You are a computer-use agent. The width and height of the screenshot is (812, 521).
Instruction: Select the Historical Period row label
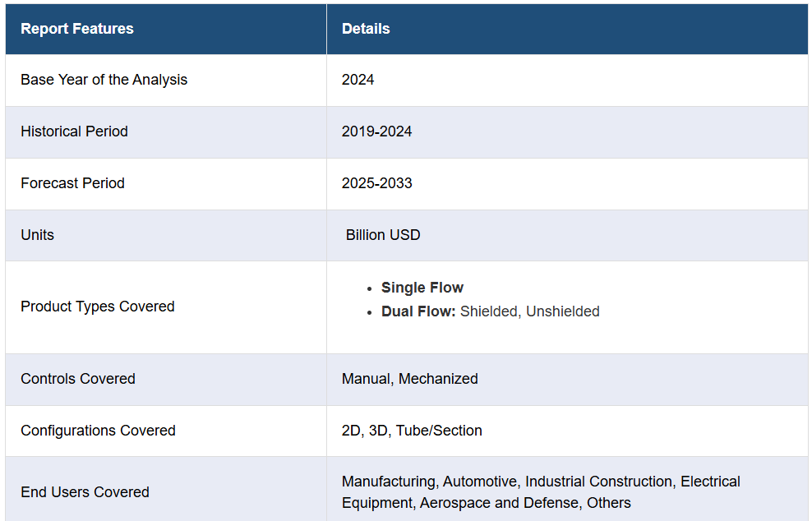[74, 131]
